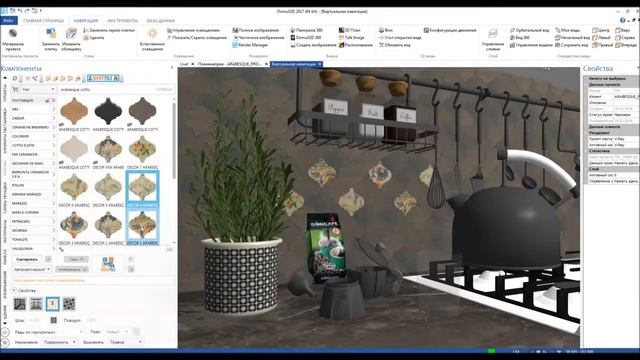The width and height of the screenshot is (640, 360).
Task: Click Сохранить вид
Action: (x=572, y=45)
